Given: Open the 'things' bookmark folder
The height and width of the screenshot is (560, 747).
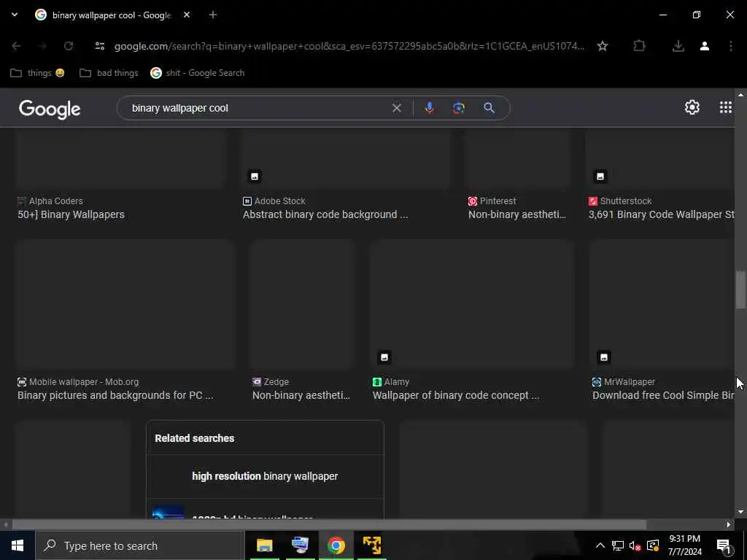Looking at the screenshot, I should (37, 73).
